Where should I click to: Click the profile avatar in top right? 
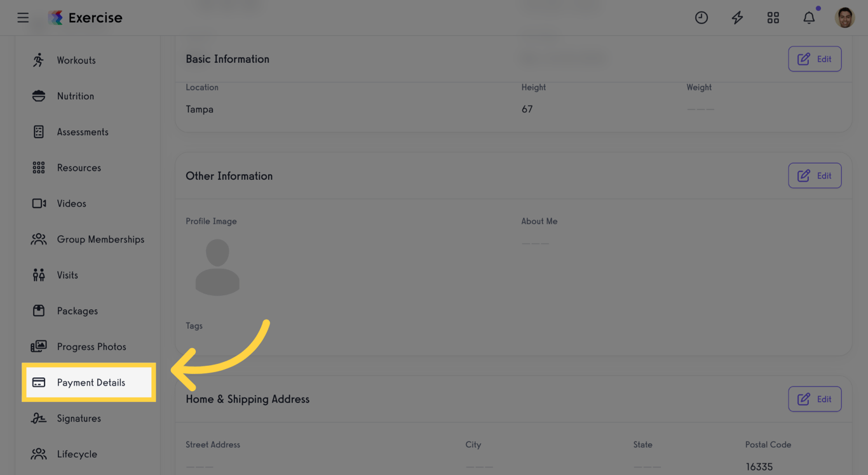click(844, 17)
